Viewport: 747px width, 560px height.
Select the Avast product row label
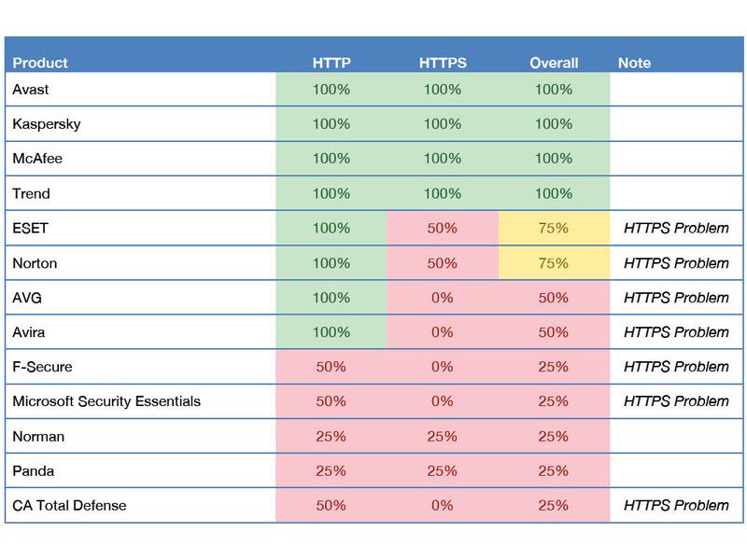[x=31, y=90]
